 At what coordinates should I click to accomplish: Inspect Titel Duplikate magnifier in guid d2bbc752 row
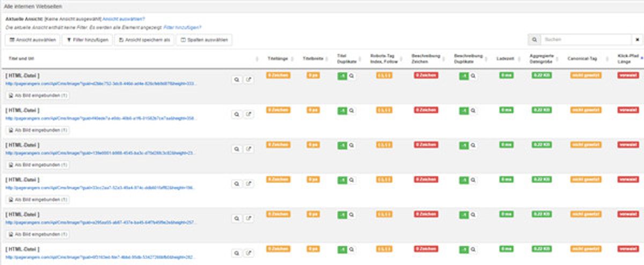(x=352, y=76)
